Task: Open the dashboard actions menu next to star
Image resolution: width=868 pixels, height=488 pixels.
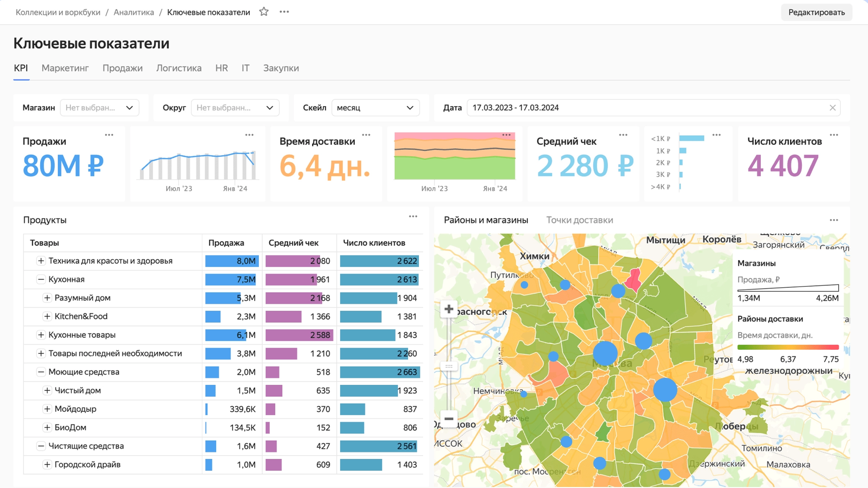Action: 284,12
